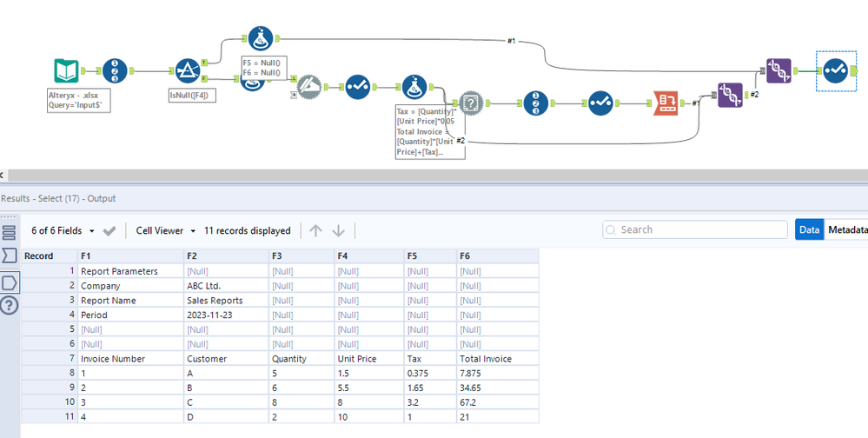Open the results help question mark icon

[10, 306]
